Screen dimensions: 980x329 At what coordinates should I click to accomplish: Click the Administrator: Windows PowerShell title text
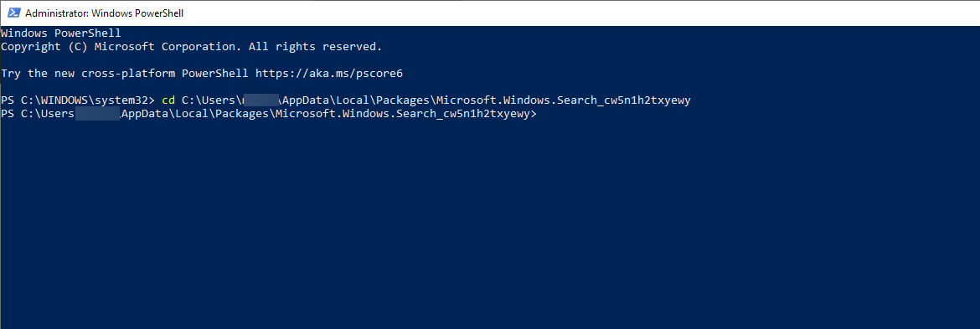[x=105, y=13]
